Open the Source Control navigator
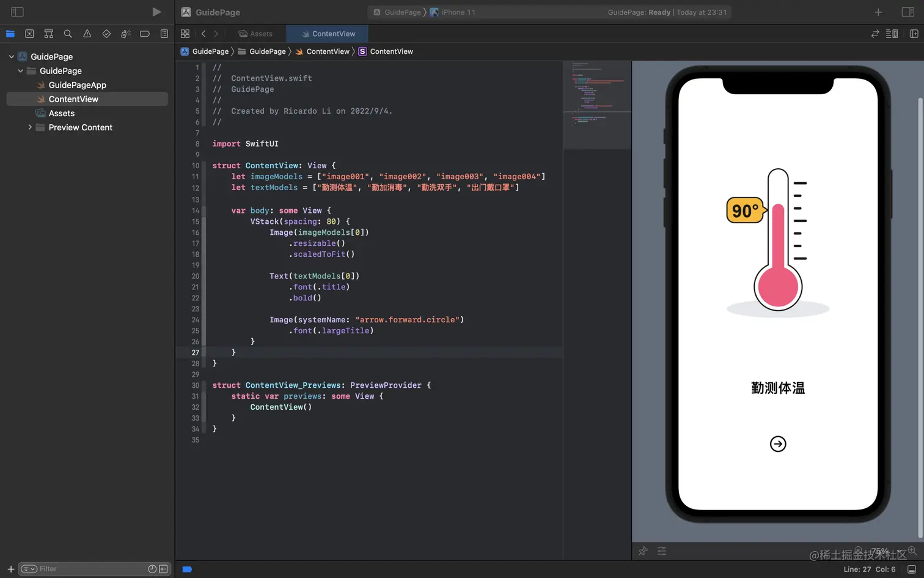 click(29, 34)
